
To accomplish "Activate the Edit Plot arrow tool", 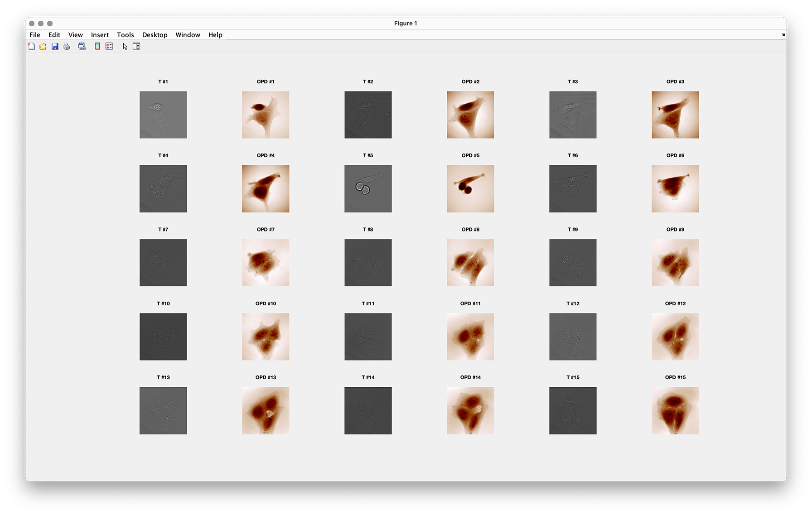I will tap(125, 46).
